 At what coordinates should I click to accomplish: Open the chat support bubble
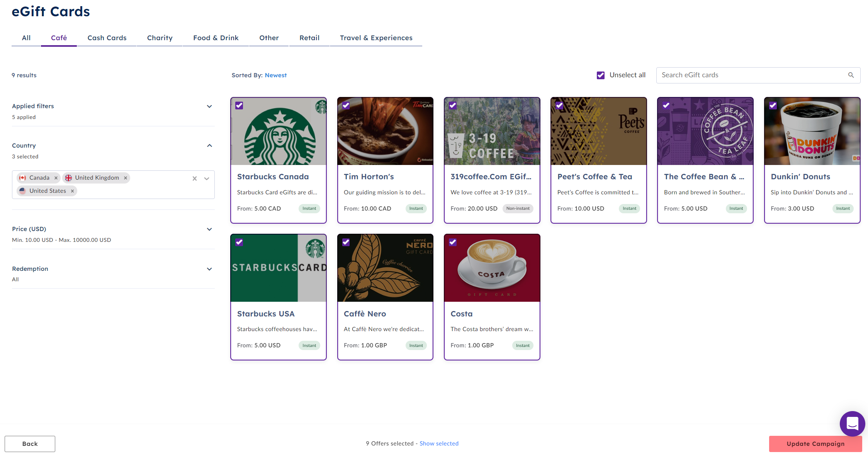click(x=852, y=424)
